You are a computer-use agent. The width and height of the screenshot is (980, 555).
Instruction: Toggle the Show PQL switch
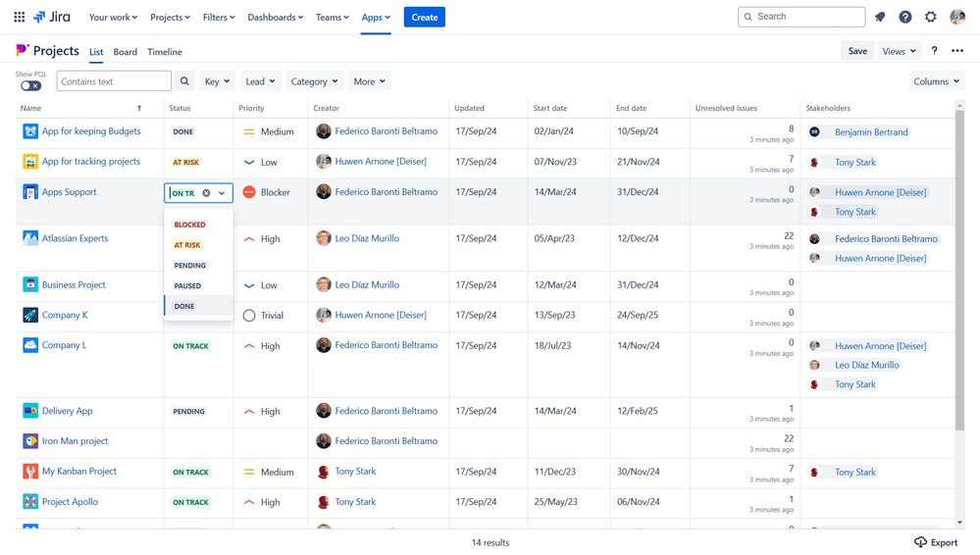[x=30, y=85]
